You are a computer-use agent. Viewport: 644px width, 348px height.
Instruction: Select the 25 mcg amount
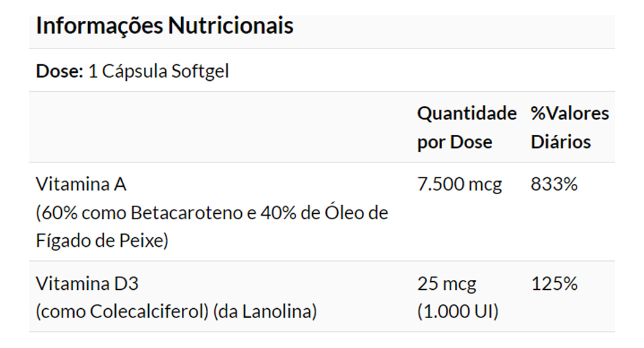pyautogui.click(x=446, y=284)
